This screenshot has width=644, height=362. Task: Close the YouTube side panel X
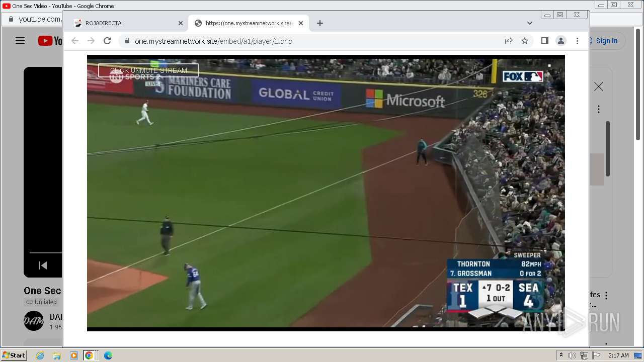[599, 86]
